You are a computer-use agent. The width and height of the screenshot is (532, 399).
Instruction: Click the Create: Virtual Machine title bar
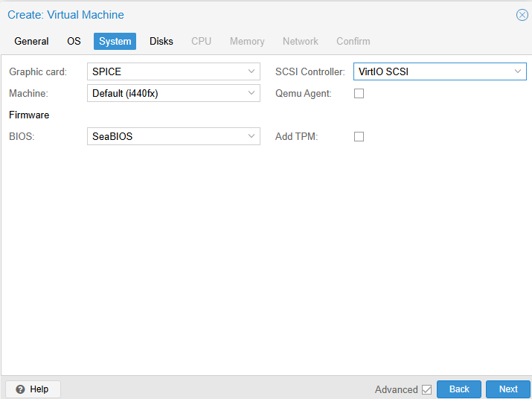(x=260, y=15)
